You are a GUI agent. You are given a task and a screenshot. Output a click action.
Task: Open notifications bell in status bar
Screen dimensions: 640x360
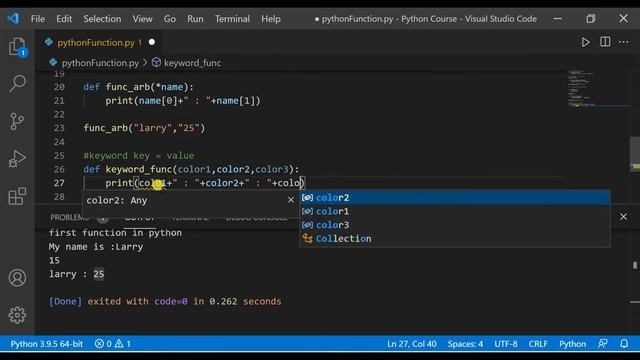click(x=624, y=344)
